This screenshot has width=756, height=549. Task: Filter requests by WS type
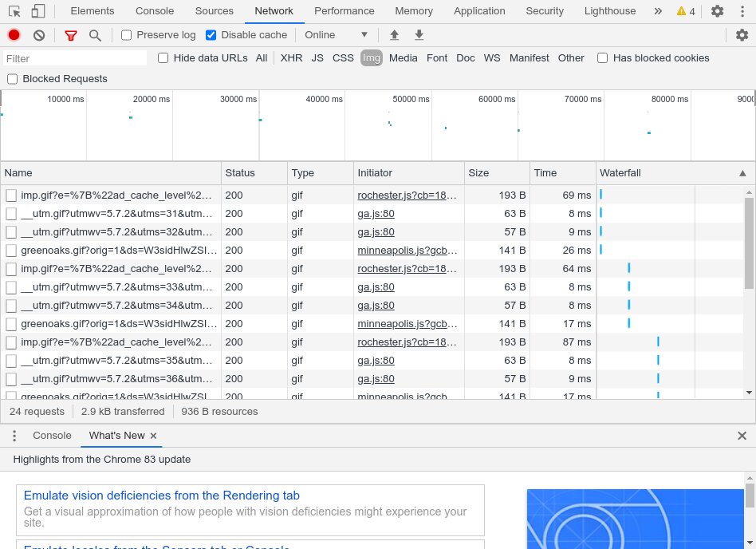[x=492, y=58]
